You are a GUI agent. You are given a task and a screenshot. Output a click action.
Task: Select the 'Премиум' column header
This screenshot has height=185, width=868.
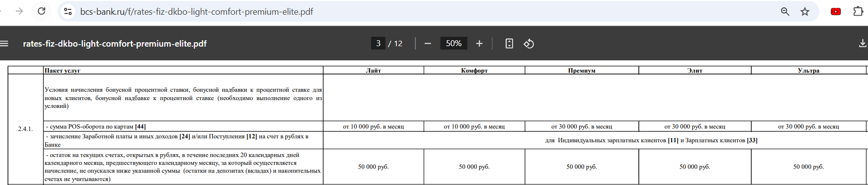coord(582,71)
